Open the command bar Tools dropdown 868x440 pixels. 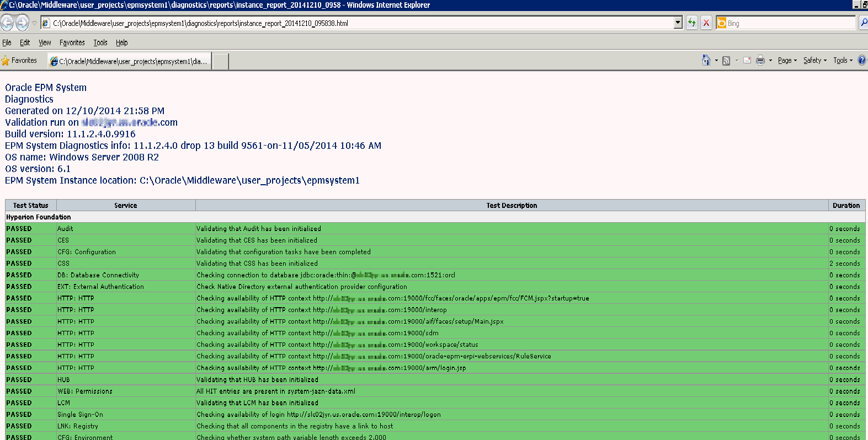(843, 61)
